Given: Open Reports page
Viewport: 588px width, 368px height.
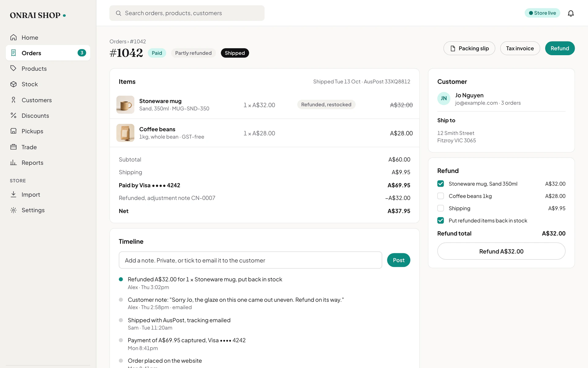Looking at the screenshot, I should coord(48,163).
